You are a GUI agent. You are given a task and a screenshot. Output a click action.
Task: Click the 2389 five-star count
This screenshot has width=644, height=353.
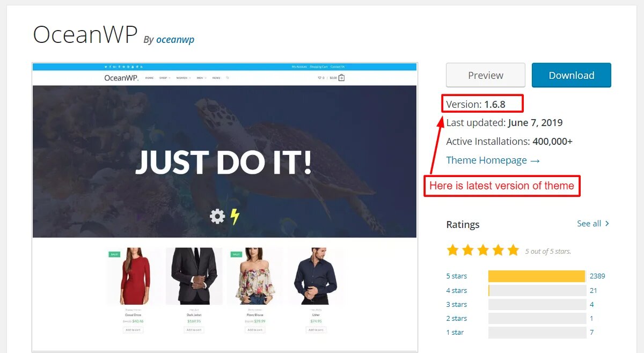pos(597,276)
